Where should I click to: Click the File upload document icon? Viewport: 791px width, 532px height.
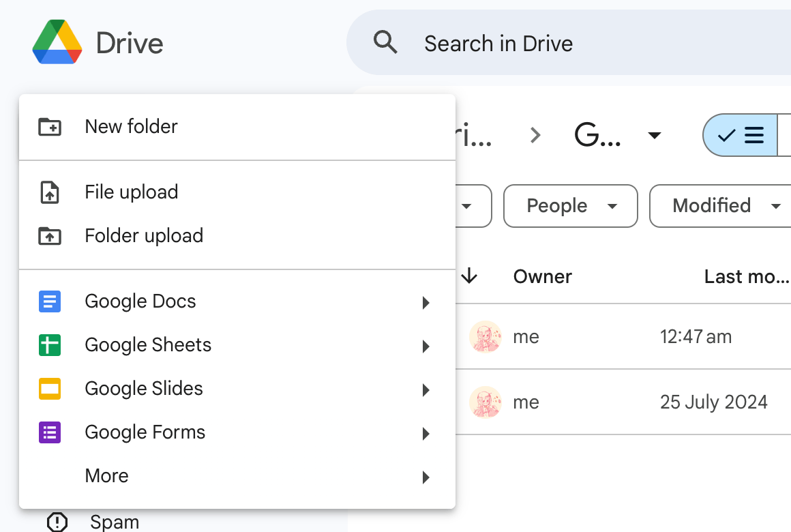(50, 192)
